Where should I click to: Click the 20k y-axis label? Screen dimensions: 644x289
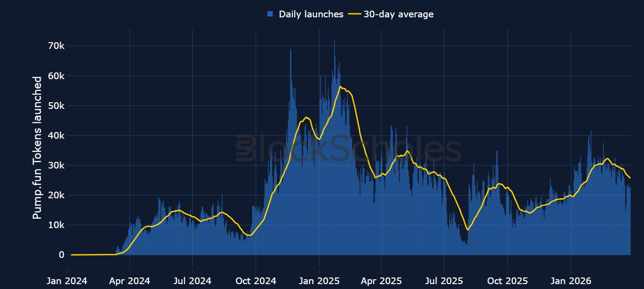56,195
